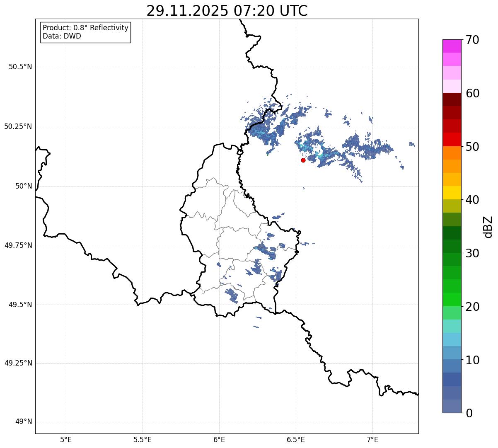Select the bright red swatch above 50
Image resolution: width=498 pixels, height=448 pixels.
(x=452, y=139)
